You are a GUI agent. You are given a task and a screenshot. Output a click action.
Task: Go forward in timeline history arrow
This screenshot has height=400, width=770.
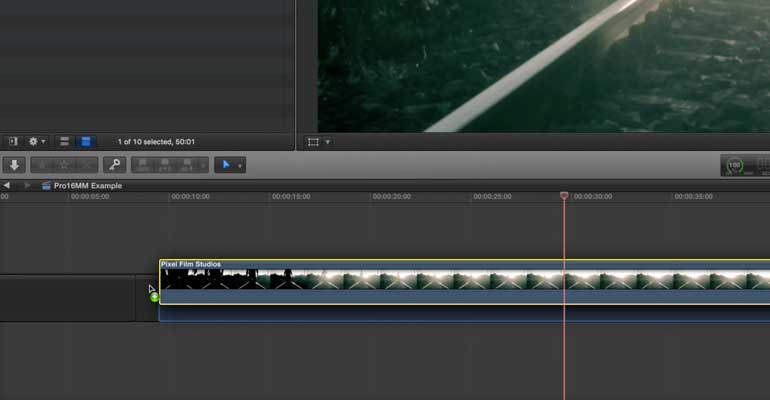(27, 185)
